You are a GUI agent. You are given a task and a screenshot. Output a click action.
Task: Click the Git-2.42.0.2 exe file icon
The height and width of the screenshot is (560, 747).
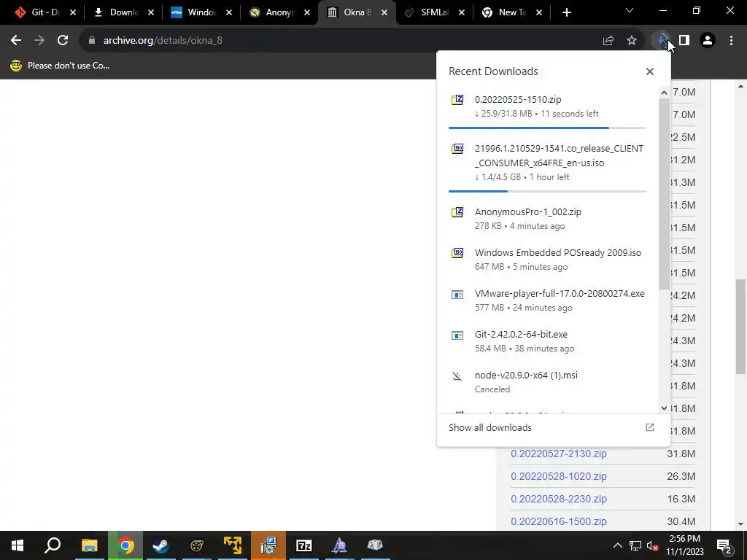(x=457, y=335)
